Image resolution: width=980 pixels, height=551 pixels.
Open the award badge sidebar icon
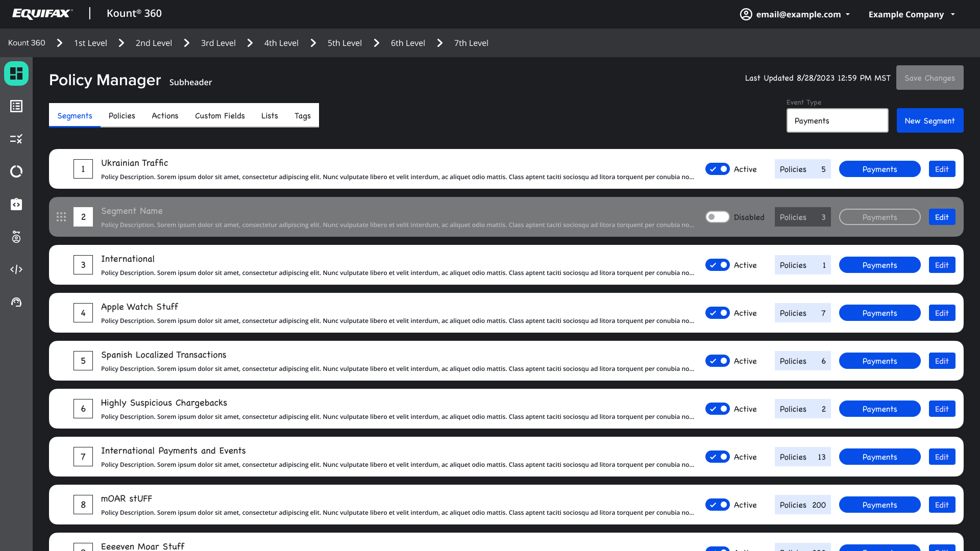[x=16, y=237]
